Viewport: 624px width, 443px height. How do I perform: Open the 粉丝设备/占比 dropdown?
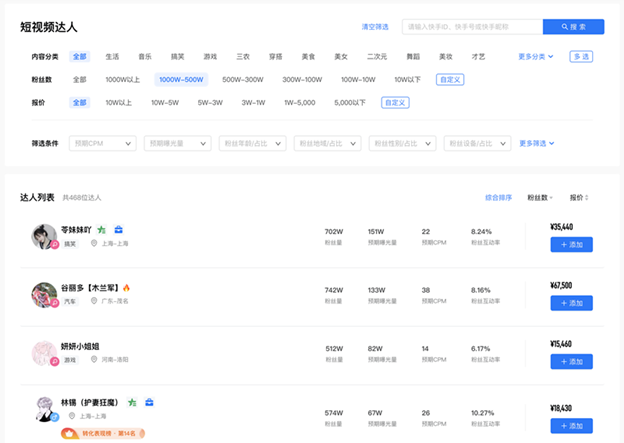click(x=478, y=143)
